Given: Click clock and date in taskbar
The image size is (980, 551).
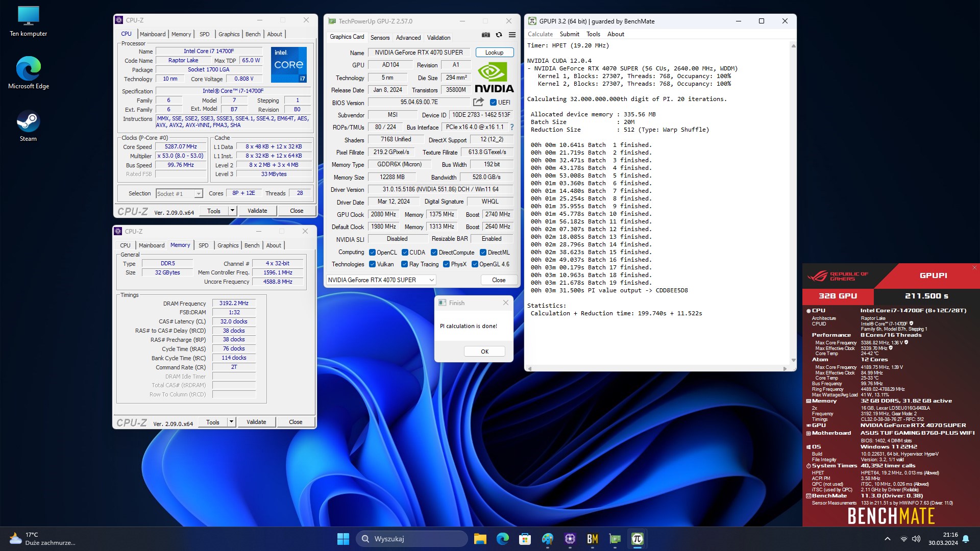Looking at the screenshot, I should click(943, 539).
